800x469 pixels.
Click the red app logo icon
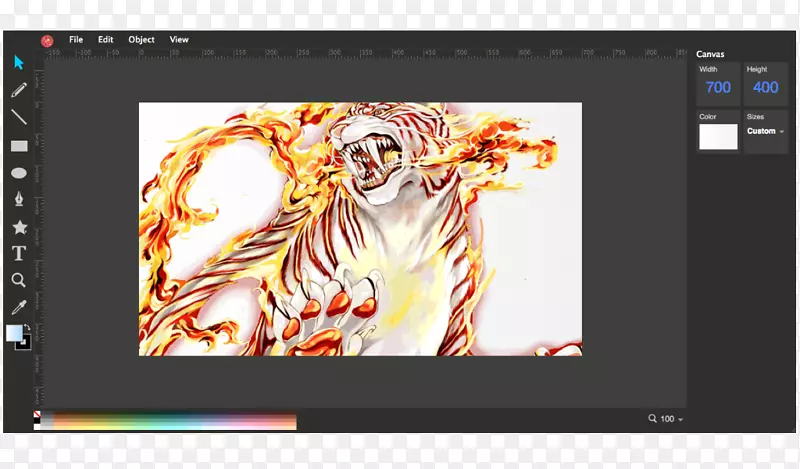(x=47, y=41)
